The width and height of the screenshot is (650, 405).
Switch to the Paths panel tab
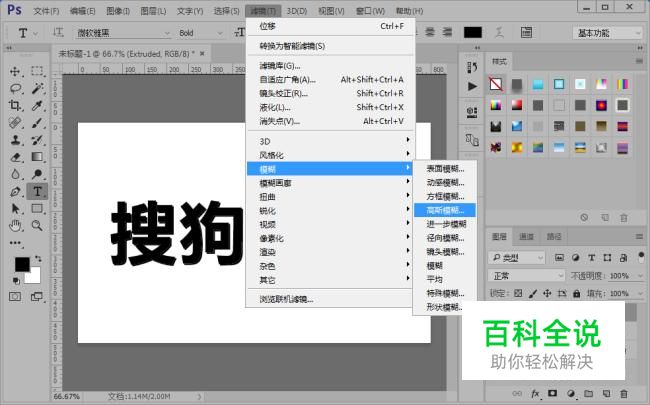(x=554, y=236)
